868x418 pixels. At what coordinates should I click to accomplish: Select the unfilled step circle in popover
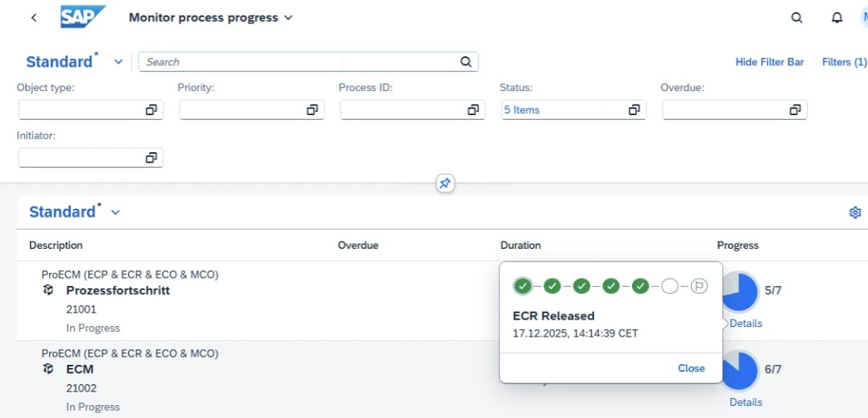point(669,286)
